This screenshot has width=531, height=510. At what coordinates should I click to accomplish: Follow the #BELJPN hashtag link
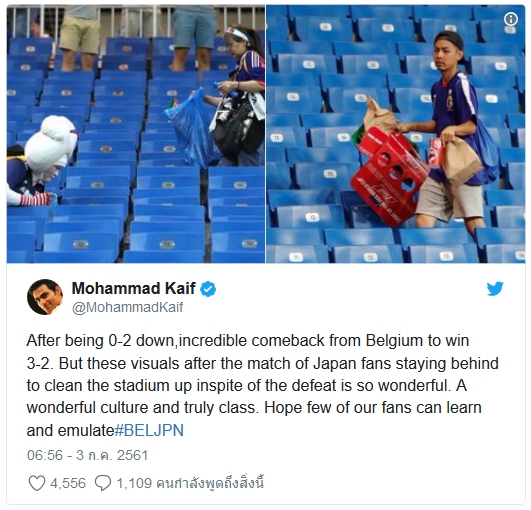(x=149, y=430)
